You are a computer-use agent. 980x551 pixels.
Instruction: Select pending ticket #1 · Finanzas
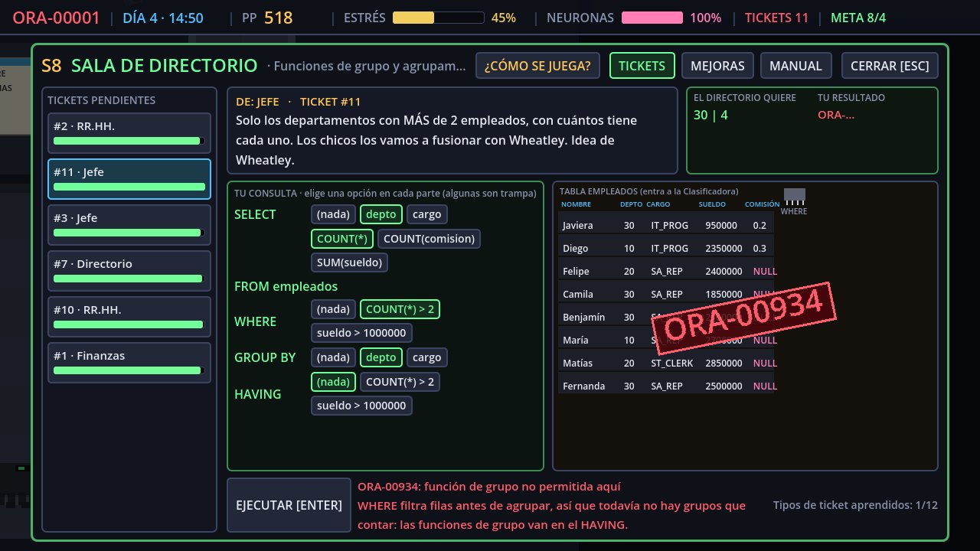click(x=129, y=363)
